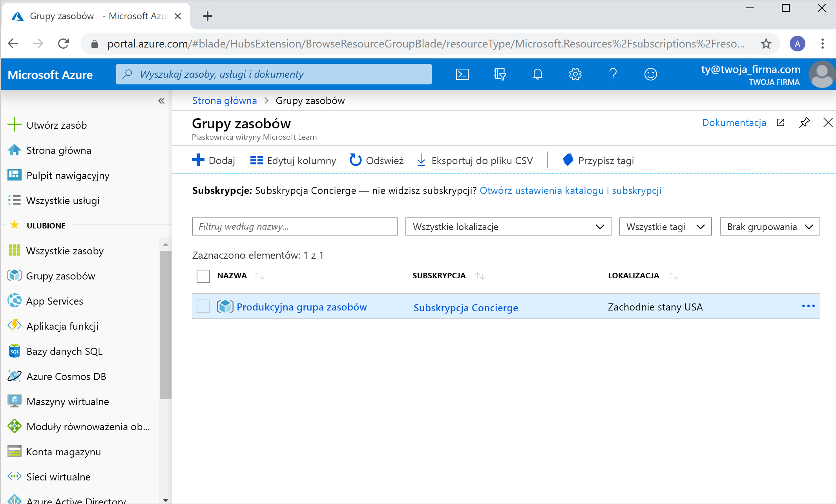The image size is (836, 504).
Task: Toggle checkbox for Produkcyjna grupa zasobów row
Action: (203, 306)
